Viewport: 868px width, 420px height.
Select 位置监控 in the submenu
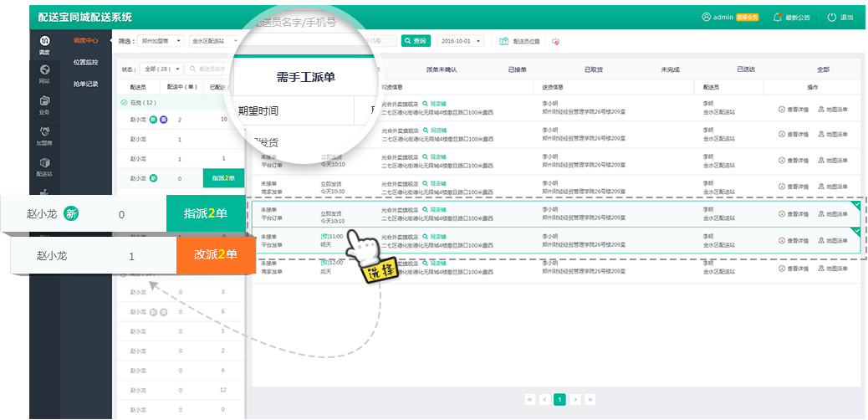85,62
